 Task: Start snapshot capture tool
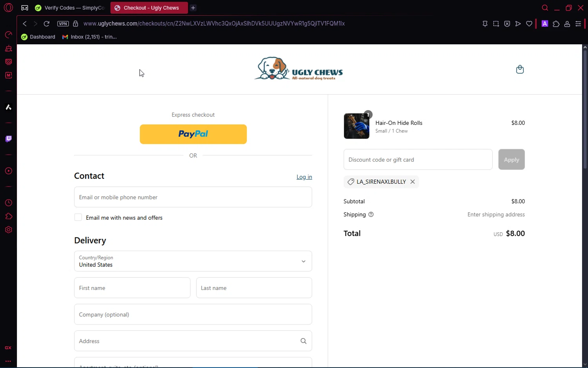coord(496,24)
